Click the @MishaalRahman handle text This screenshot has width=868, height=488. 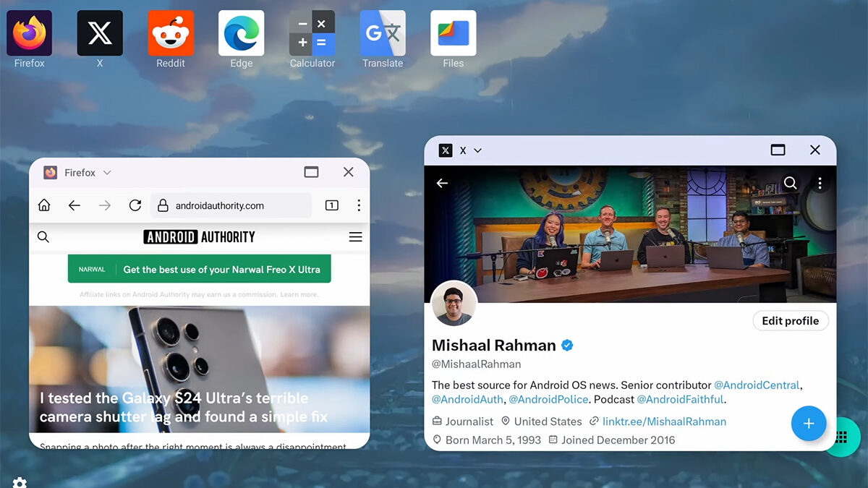476,364
